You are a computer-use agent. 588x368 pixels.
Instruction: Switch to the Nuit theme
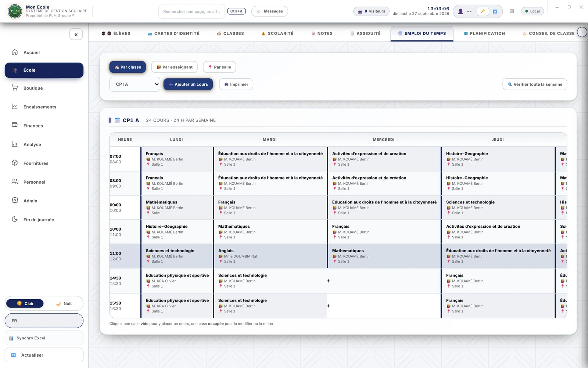click(64, 304)
